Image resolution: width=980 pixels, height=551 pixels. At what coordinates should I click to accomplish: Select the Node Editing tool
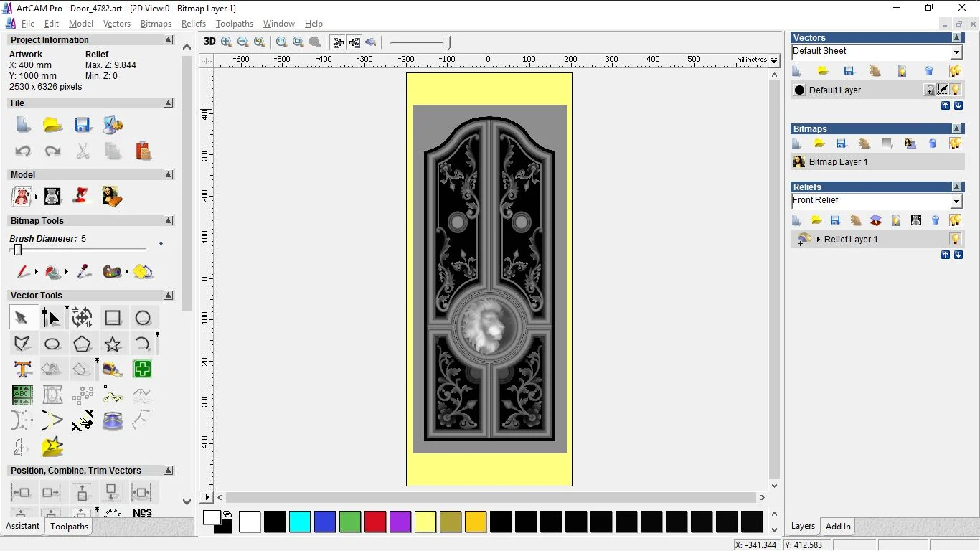click(51, 318)
